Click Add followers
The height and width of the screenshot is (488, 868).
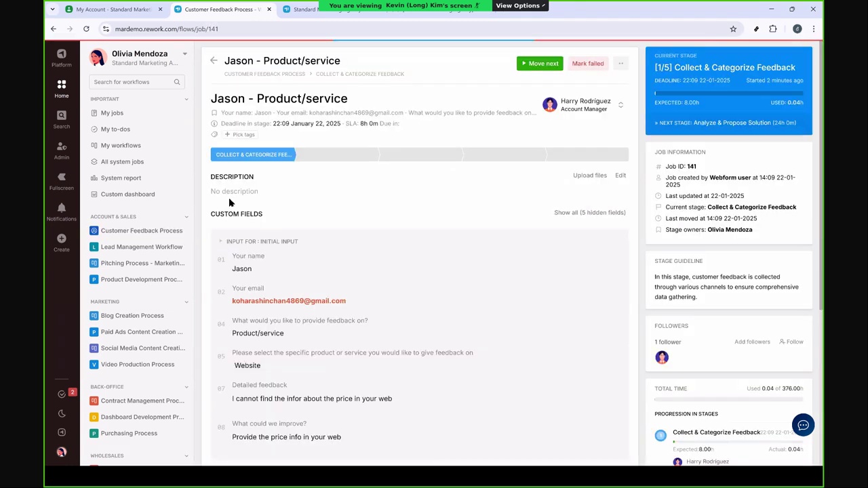[752, 342]
